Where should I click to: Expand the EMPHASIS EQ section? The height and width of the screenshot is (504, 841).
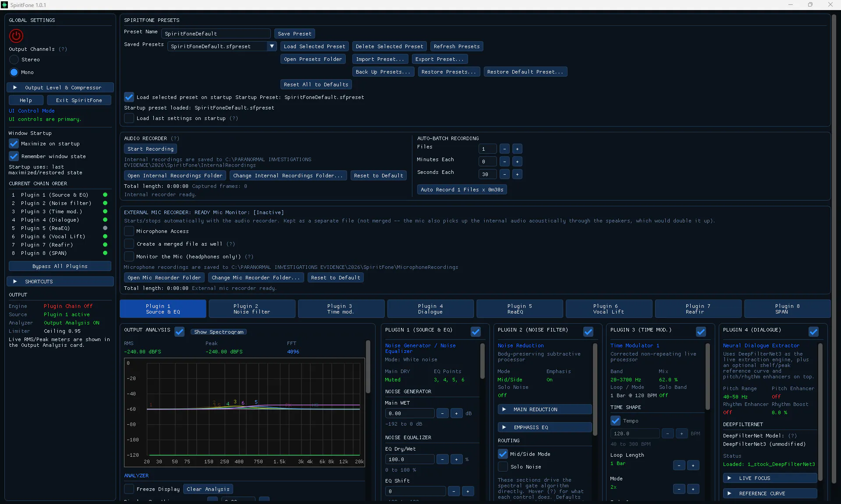coord(545,427)
